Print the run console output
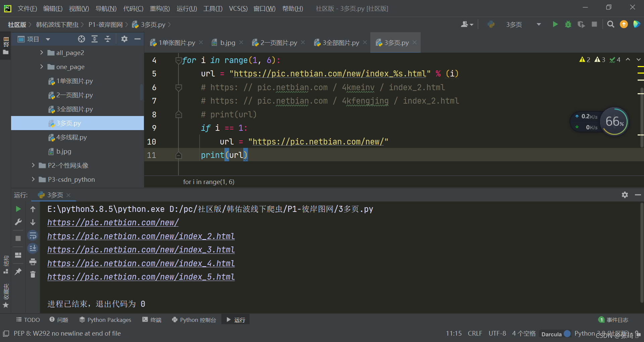This screenshot has width=644, height=342. pyautogui.click(x=33, y=262)
